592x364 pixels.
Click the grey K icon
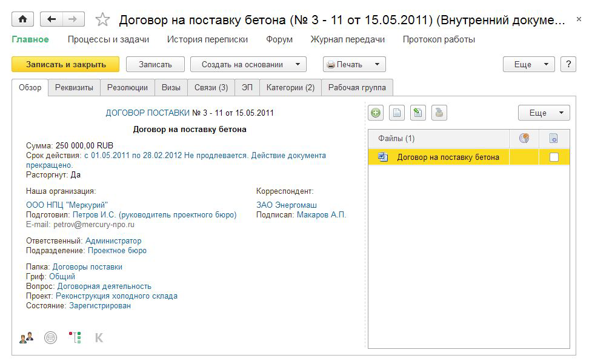click(99, 337)
